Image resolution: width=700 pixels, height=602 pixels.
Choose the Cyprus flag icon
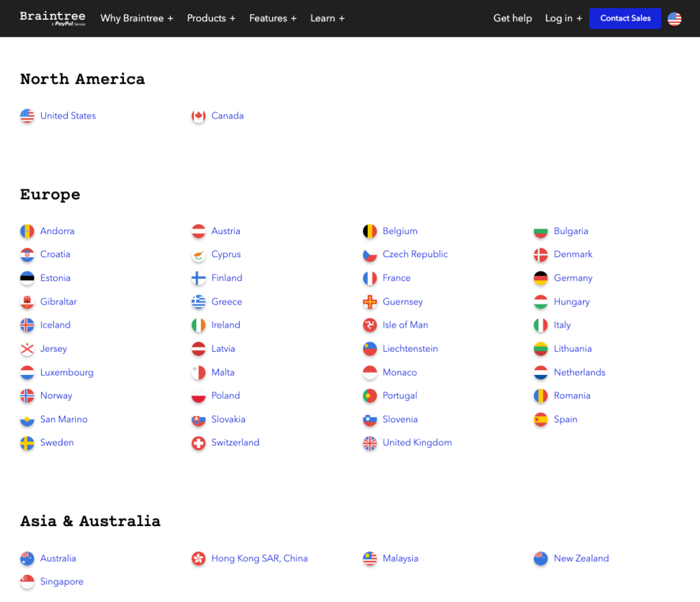pyautogui.click(x=199, y=254)
